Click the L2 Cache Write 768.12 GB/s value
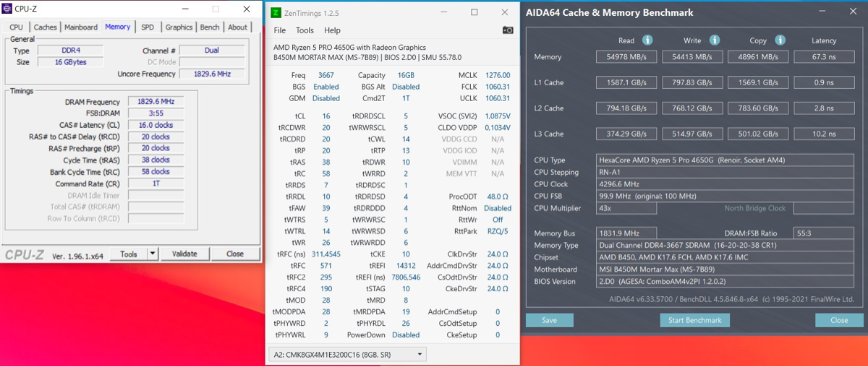This screenshot has width=868, height=367. click(x=692, y=108)
